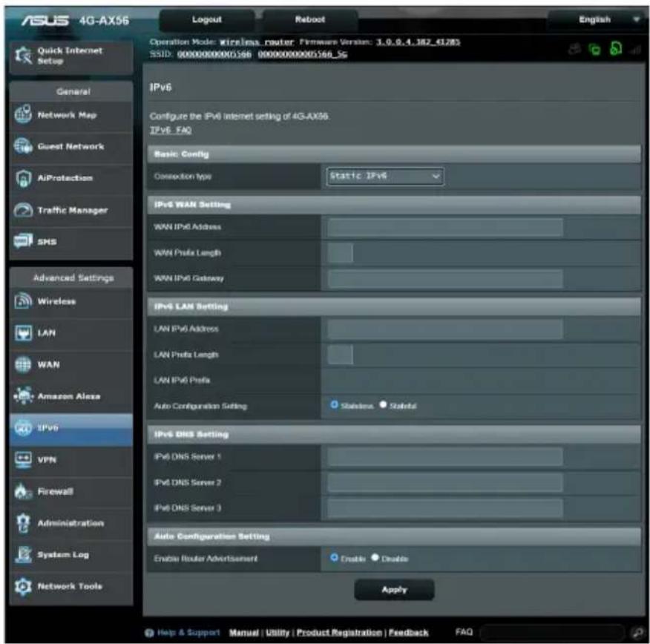Open the System Log icon

[23, 554]
